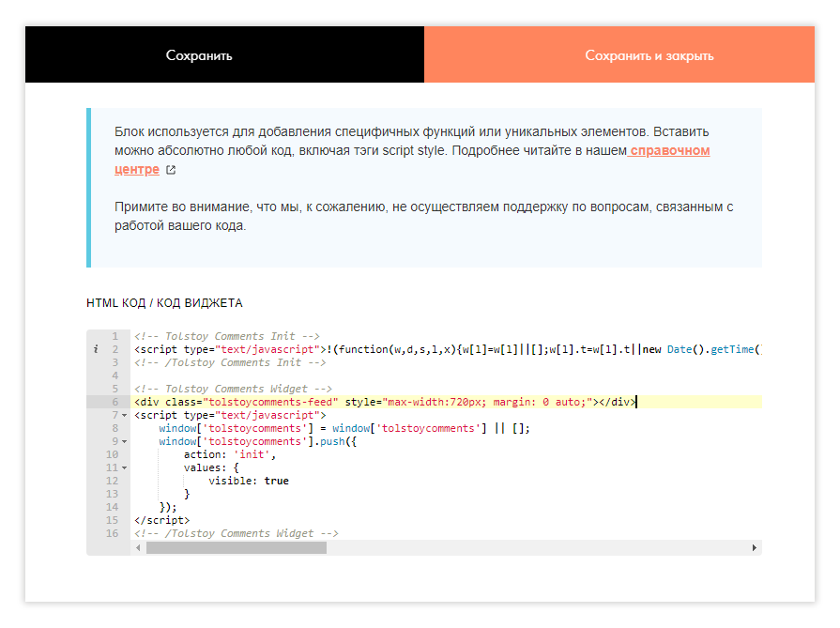The height and width of the screenshot is (628, 840).
Task: Click the Примите во внимание notice paragraph
Action: click(x=423, y=216)
